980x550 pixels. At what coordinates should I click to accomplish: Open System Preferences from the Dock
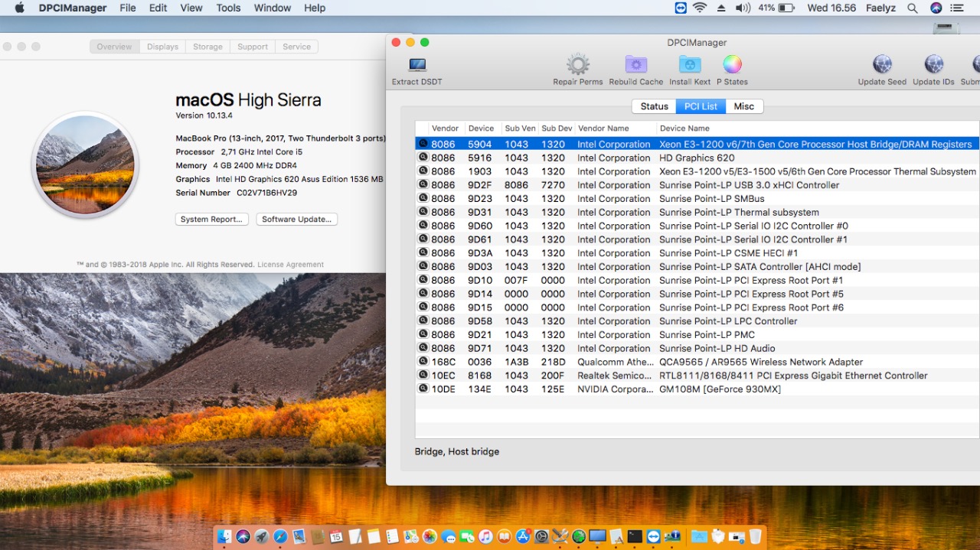[541, 536]
